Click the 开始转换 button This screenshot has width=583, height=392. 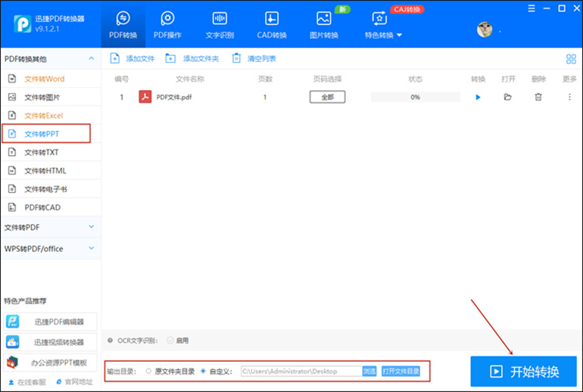(523, 372)
